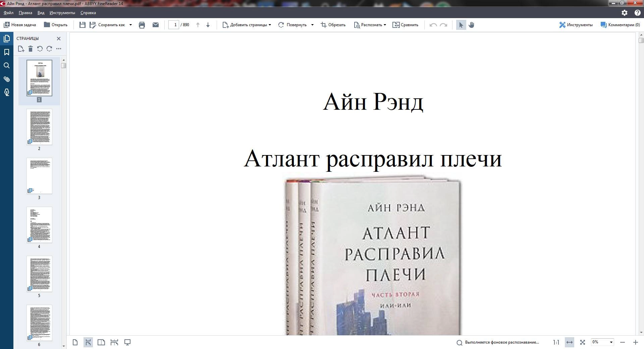Open the Attachments paperclip sidebar icon
Viewport: 644px width, 349px height.
6,79
